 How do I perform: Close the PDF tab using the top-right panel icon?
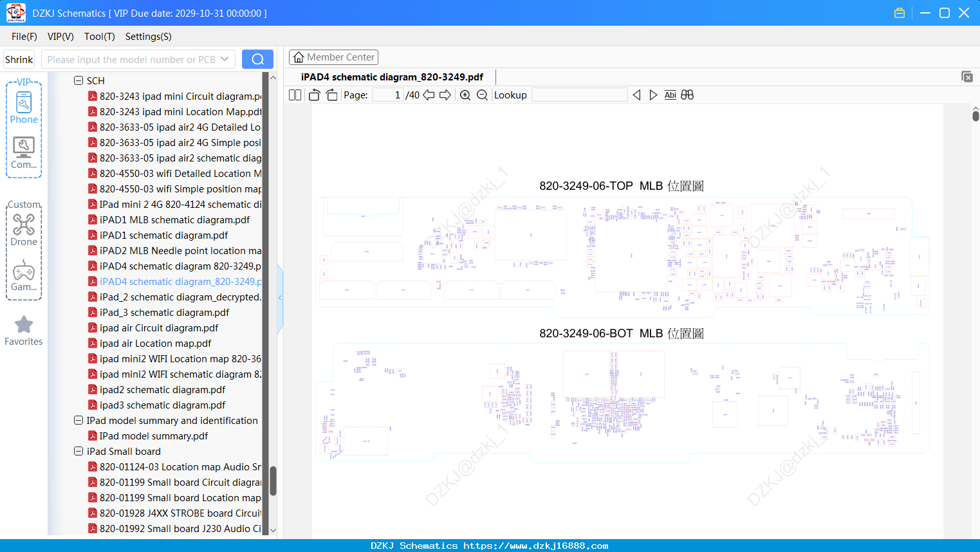click(x=967, y=77)
